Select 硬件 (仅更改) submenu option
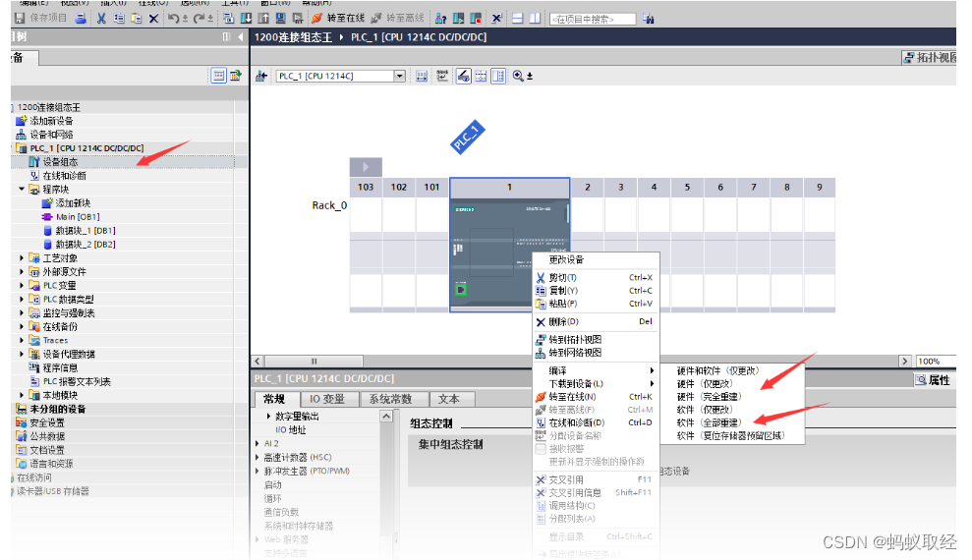This screenshot has height=560, width=972. tap(732, 383)
